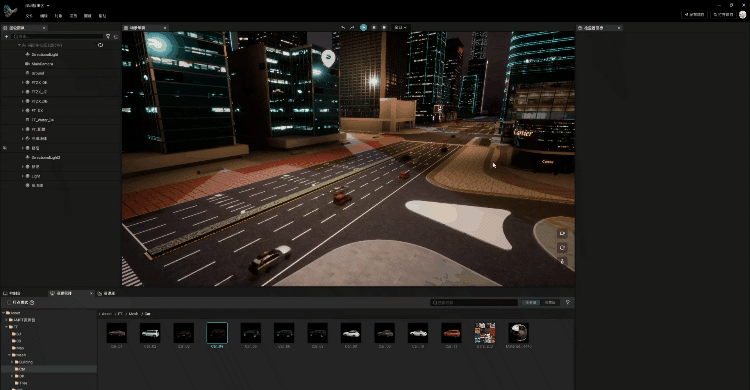Image resolution: width=750 pixels, height=390 pixels.
Task: Select the FT_water_04 node in hierarchy
Action: coord(43,120)
